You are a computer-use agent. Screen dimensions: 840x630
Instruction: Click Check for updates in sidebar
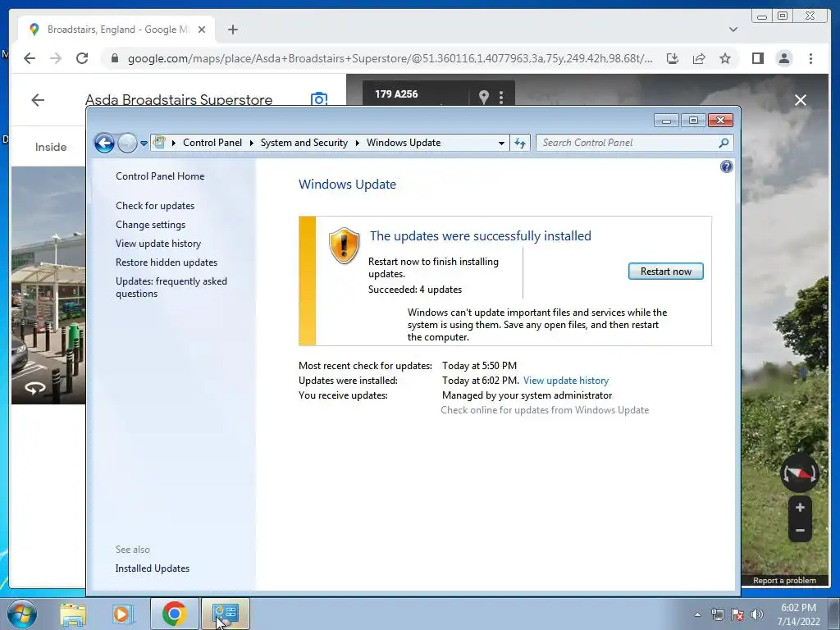click(x=155, y=206)
